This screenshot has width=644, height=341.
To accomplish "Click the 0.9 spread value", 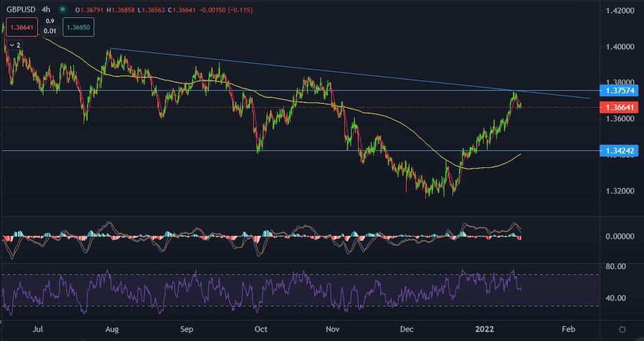I will click(x=50, y=21).
